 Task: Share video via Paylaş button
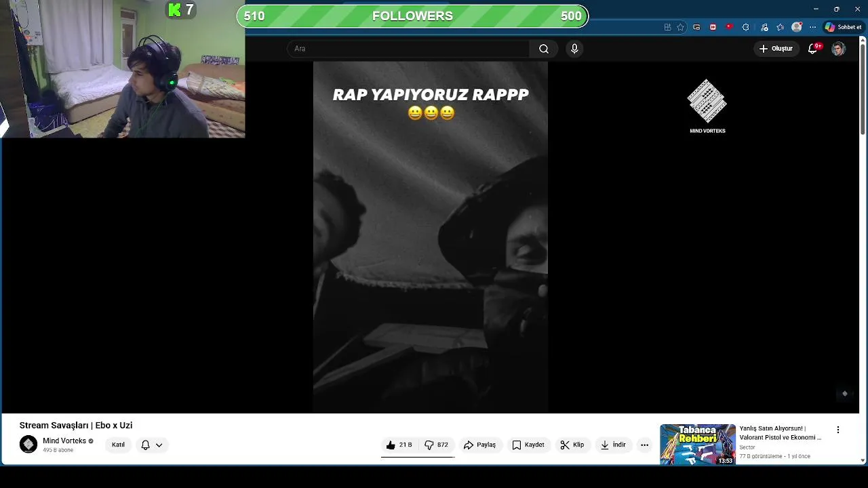pos(480,445)
